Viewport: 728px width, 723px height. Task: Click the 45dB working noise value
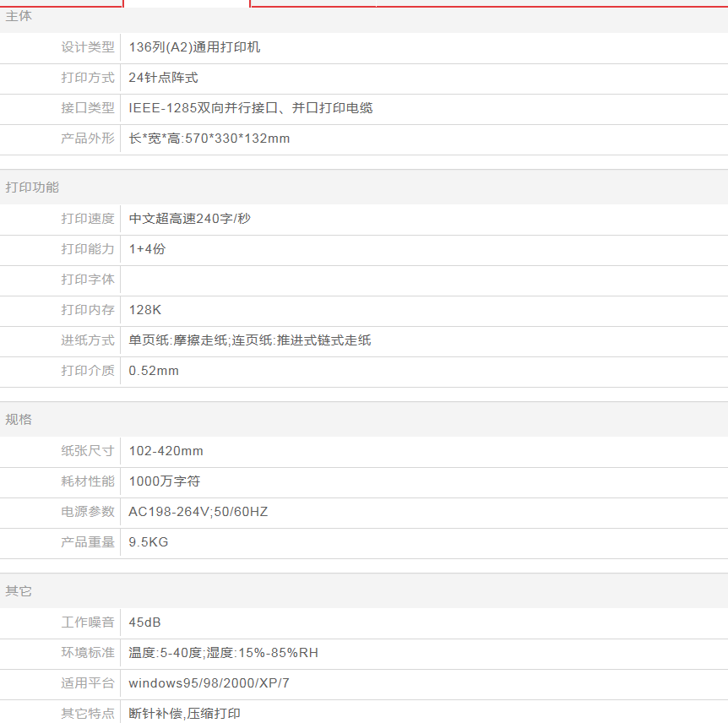tap(144, 622)
